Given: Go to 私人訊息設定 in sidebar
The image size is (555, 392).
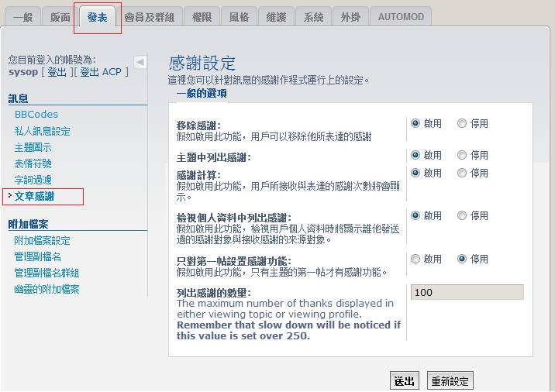Looking at the screenshot, I should pyautogui.click(x=42, y=131).
